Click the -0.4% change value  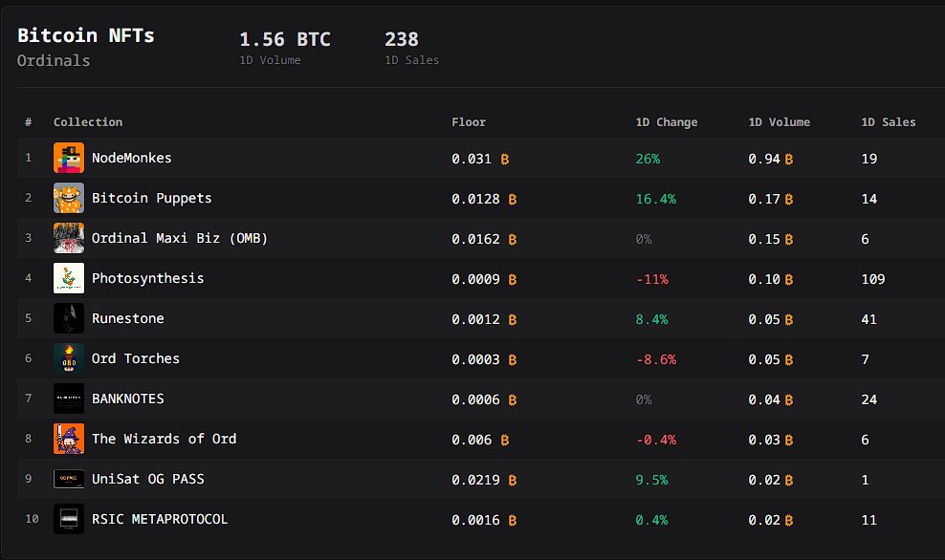pyautogui.click(x=656, y=441)
